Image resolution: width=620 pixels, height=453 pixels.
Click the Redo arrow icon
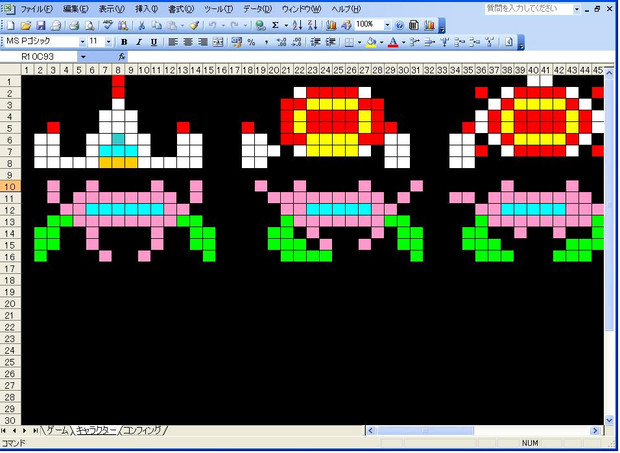click(234, 26)
